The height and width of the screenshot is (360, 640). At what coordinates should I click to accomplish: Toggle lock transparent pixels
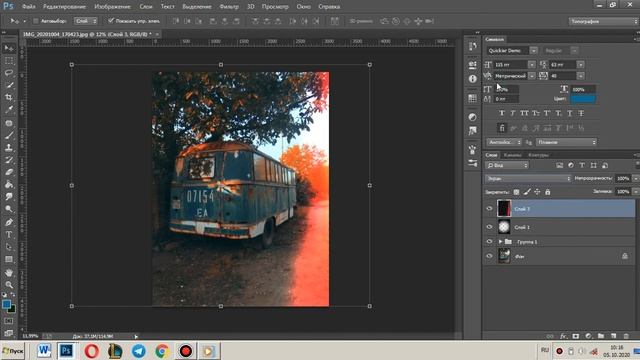tap(516, 192)
